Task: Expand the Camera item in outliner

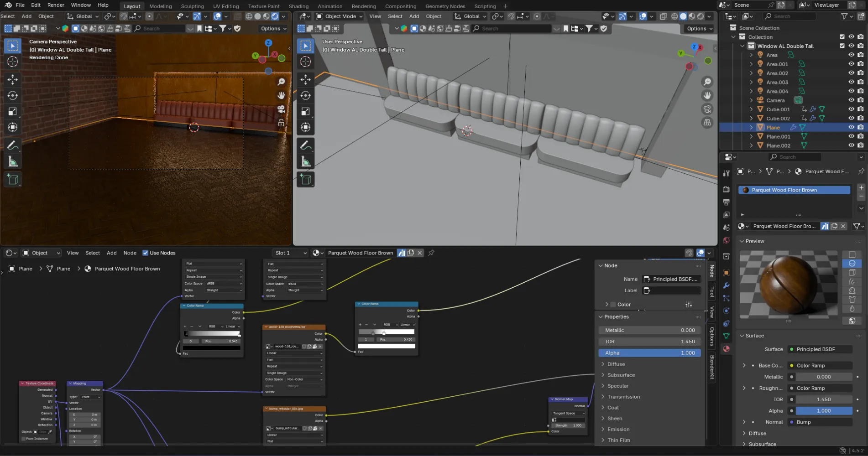Action: coord(751,100)
